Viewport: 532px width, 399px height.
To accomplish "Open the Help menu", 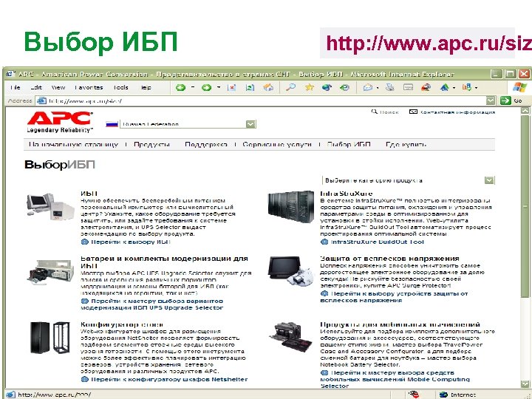I will click(x=146, y=87).
